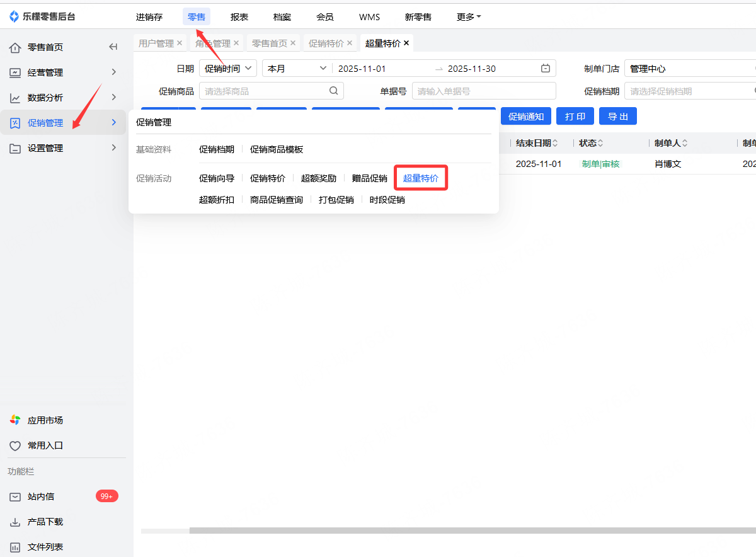Click the 零售首页 home icon
The width and height of the screenshot is (756, 557).
pyautogui.click(x=15, y=47)
